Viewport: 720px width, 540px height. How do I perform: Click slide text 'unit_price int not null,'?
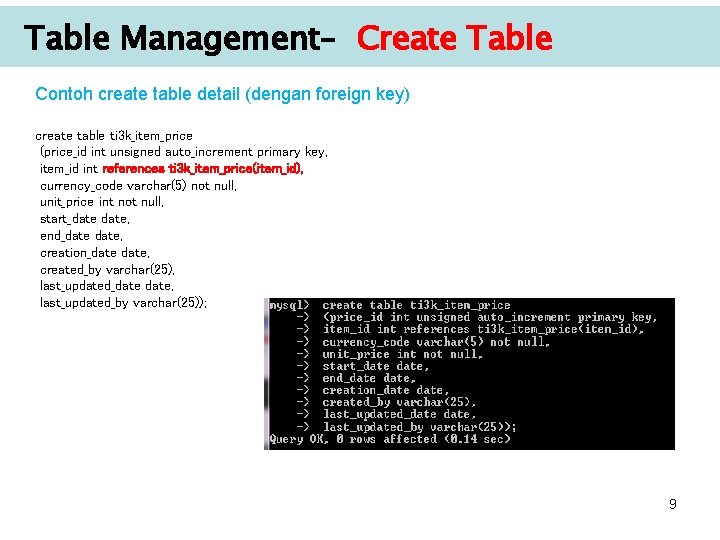click(x=102, y=202)
